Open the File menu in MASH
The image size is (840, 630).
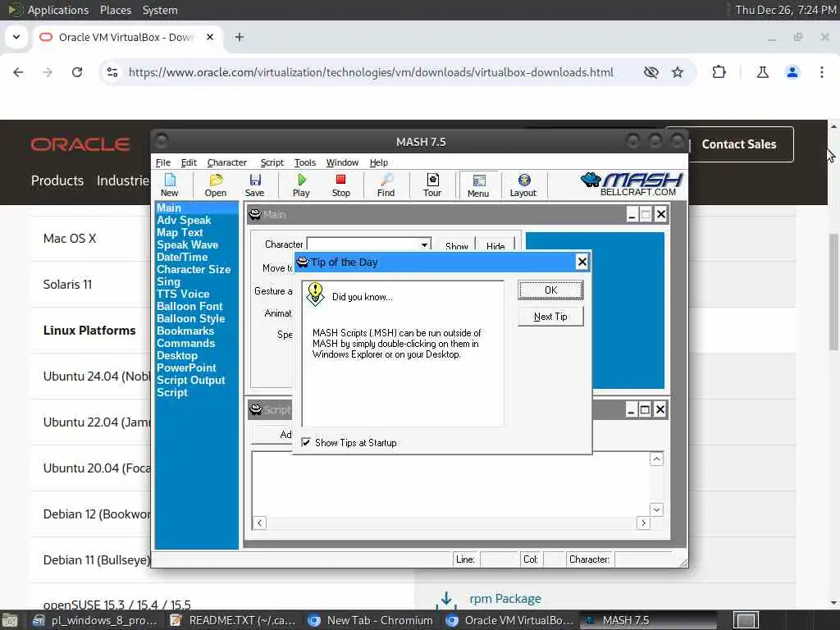coord(163,162)
